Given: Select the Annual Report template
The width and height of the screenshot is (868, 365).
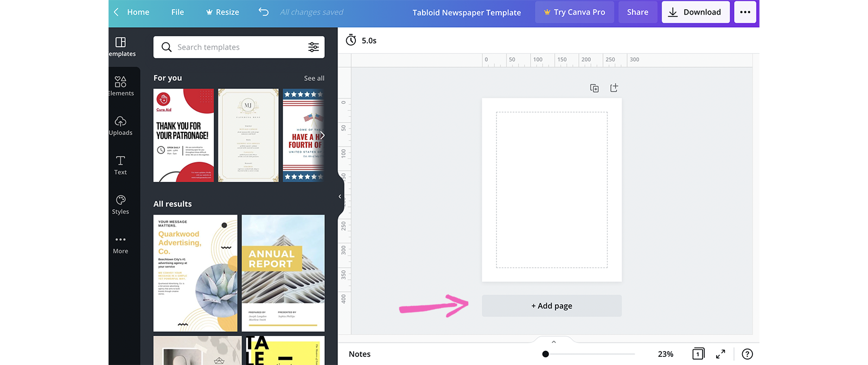Looking at the screenshot, I should [283, 273].
